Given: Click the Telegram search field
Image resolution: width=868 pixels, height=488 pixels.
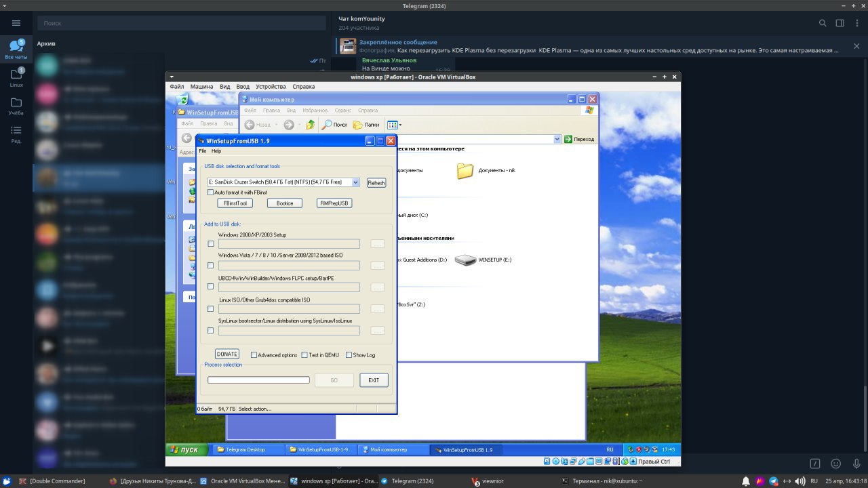Looking at the screenshot, I should point(182,23).
